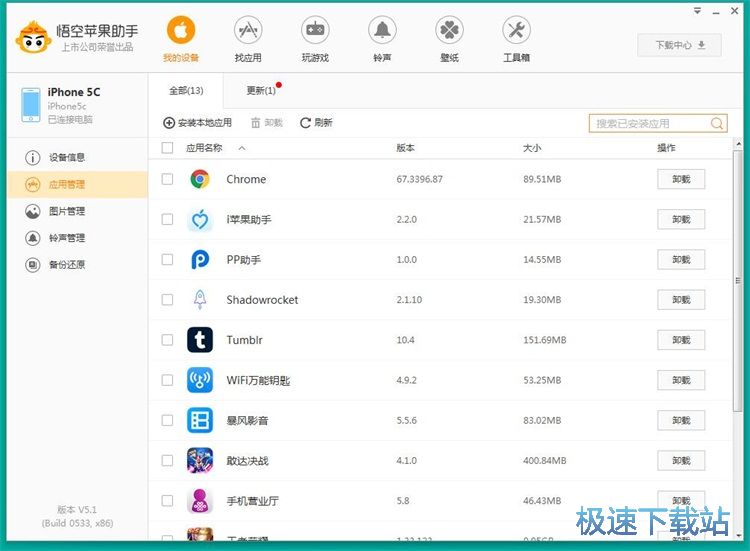Image resolution: width=750 pixels, height=551 pixels.
Task: Open the window menu dropdown arrow
Action: tap(697, 11)
